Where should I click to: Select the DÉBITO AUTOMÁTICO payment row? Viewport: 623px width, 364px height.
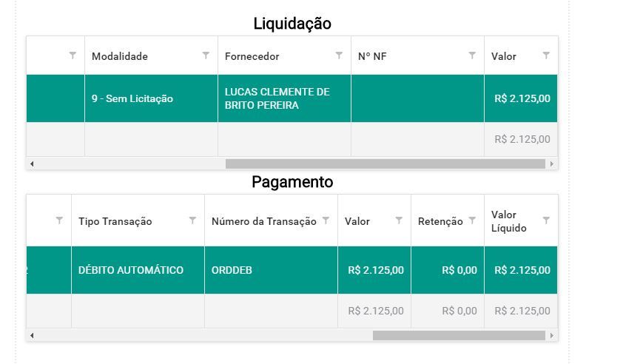(292, 270)
